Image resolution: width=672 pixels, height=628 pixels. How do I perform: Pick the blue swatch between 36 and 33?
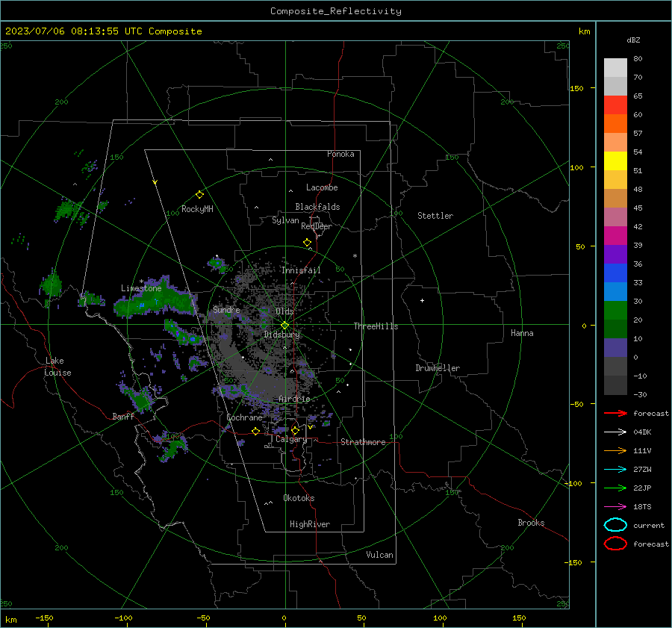tap(615, 273)
